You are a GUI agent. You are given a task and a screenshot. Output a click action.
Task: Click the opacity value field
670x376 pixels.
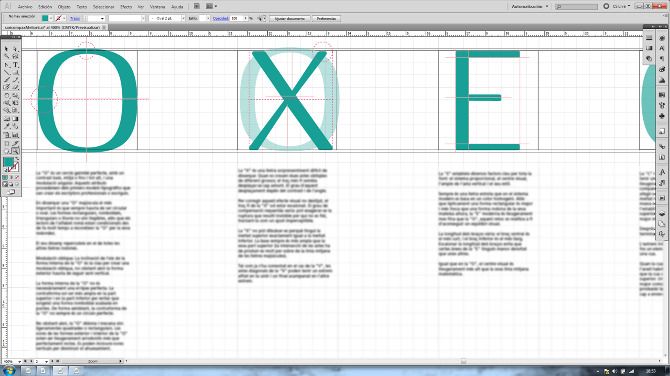tap(236, 19)
